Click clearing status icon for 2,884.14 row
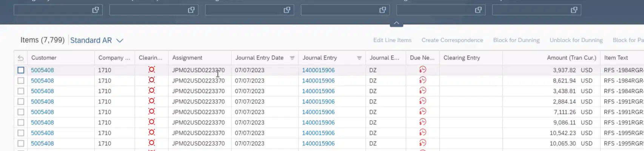Viewport: 644px width, 151px height. click(x=151, y=101)
